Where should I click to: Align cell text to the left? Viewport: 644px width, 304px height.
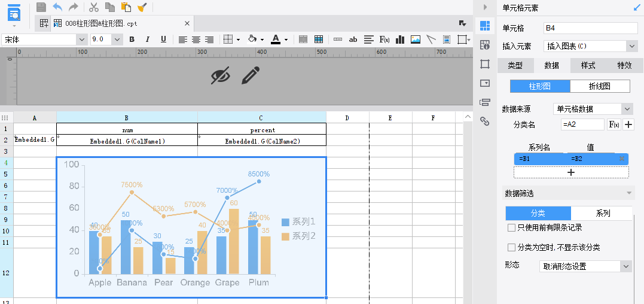click(x=183, y=39)
